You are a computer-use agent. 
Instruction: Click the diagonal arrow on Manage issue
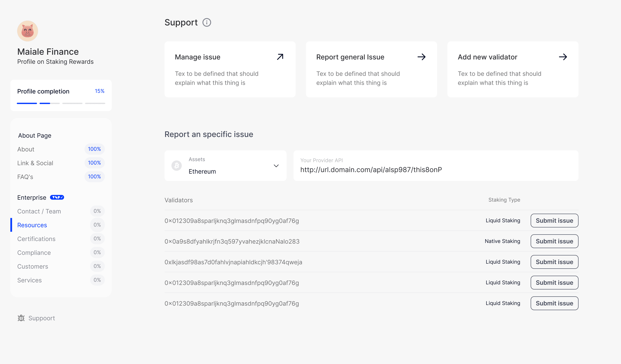280,57
